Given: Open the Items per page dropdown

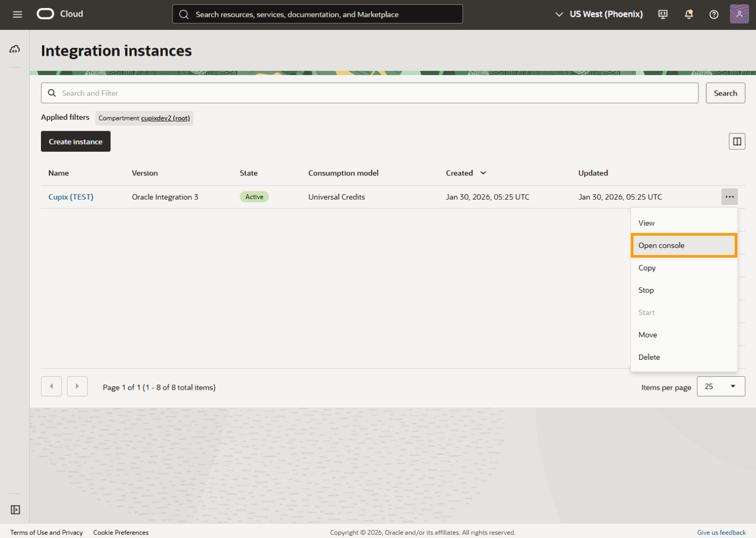Looking at the screenshot, I should coord(721,386).
